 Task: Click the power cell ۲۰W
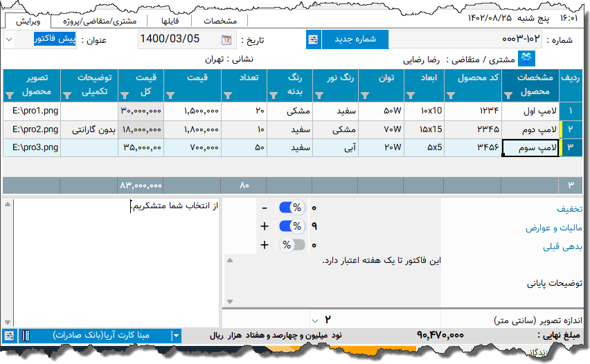381,148
